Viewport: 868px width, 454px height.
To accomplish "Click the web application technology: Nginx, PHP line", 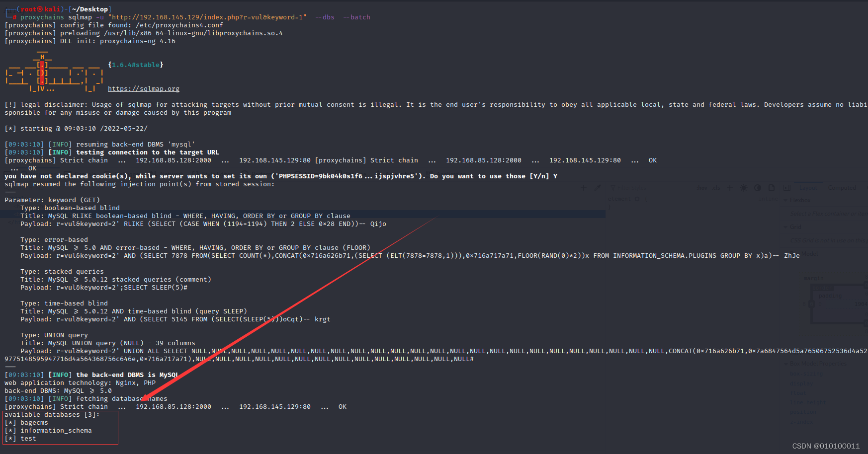I will pos(80,383).
